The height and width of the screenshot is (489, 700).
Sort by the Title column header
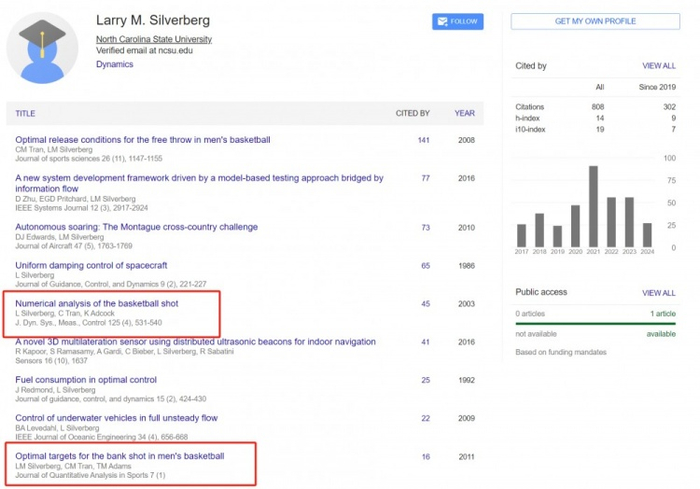coord(25,113)
